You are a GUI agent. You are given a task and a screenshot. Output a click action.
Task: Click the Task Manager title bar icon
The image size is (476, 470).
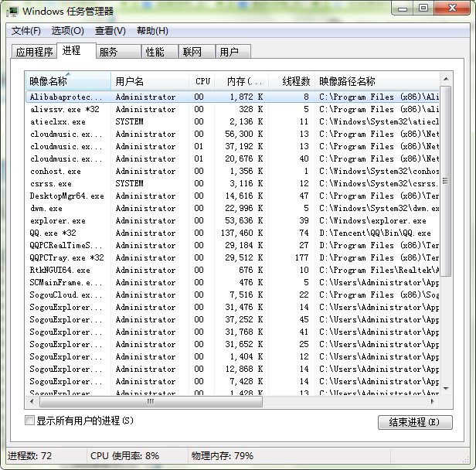coord(13,11)
